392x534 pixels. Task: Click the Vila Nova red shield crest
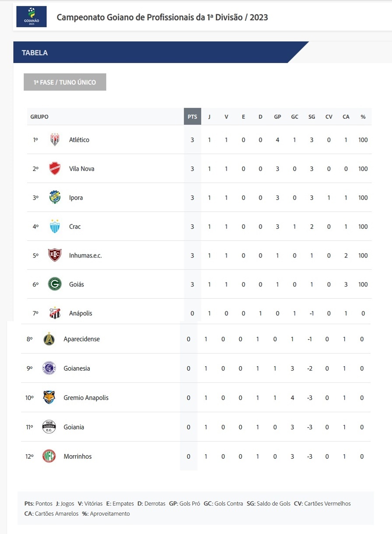pyautogui.click(x=55, y=169)
